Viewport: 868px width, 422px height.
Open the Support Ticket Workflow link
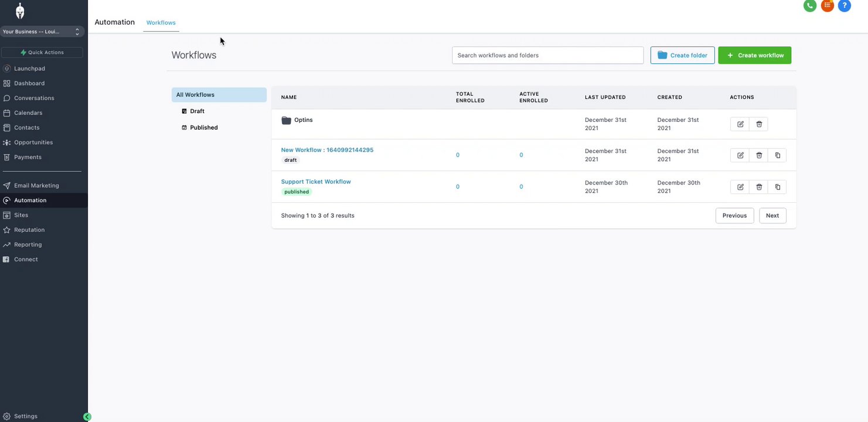point(316,182)
